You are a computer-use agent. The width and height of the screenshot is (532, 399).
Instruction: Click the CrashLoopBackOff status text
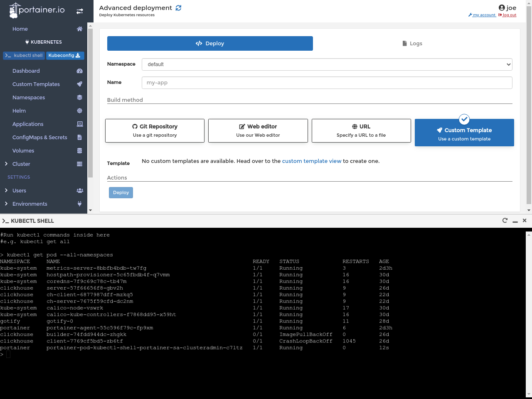tap(306, 341)
